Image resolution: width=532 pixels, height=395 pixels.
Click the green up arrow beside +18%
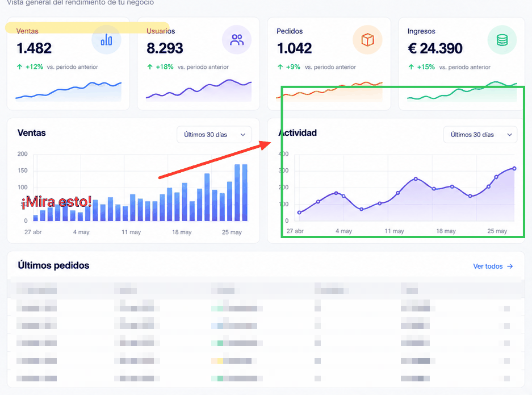click(150, 67)
